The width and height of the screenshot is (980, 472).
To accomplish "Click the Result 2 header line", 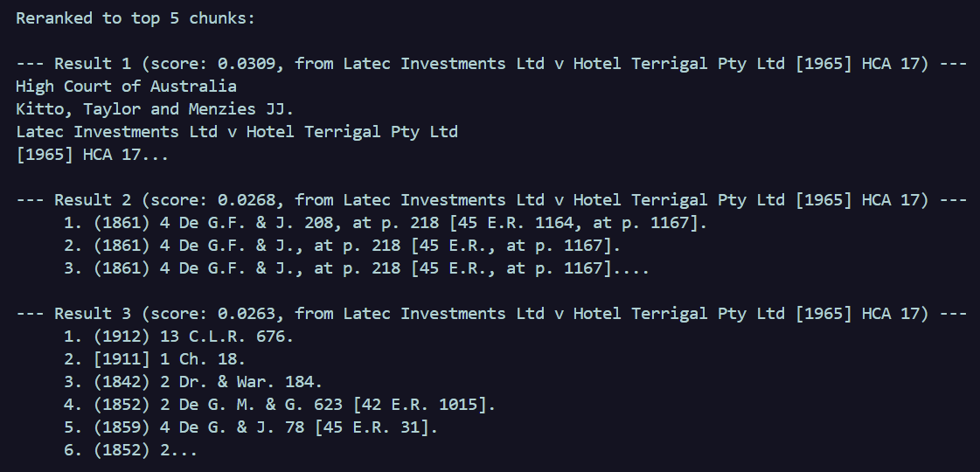I will pos(490,199).
